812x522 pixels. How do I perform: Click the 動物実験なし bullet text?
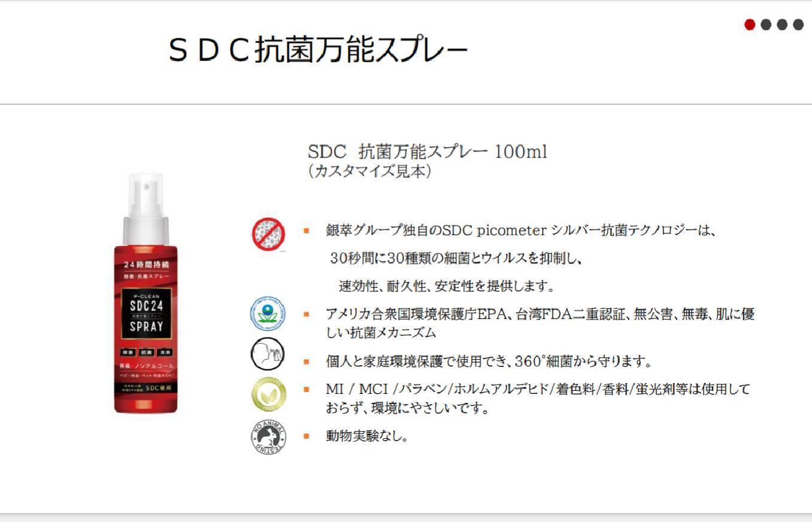point(367,436)
